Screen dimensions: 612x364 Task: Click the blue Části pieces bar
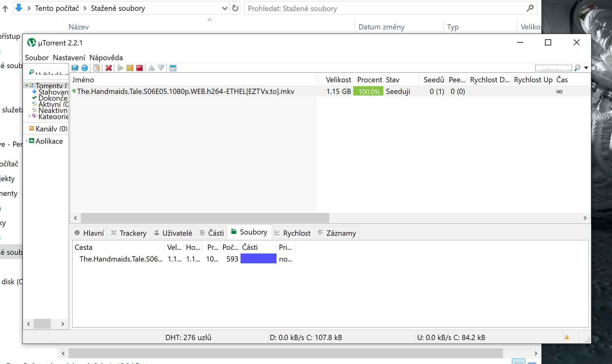pos(258,259)
